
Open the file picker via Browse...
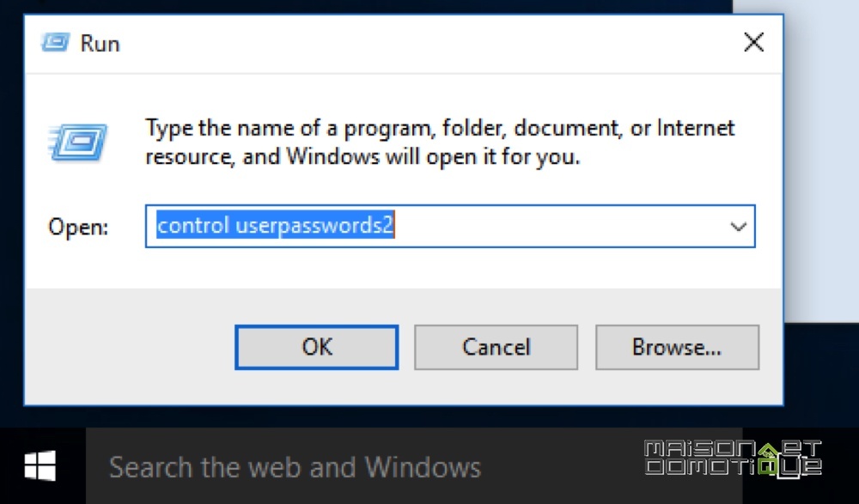677,348
